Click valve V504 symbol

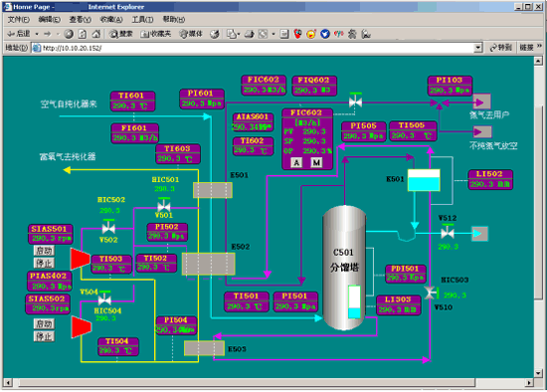tap(104, 297)
